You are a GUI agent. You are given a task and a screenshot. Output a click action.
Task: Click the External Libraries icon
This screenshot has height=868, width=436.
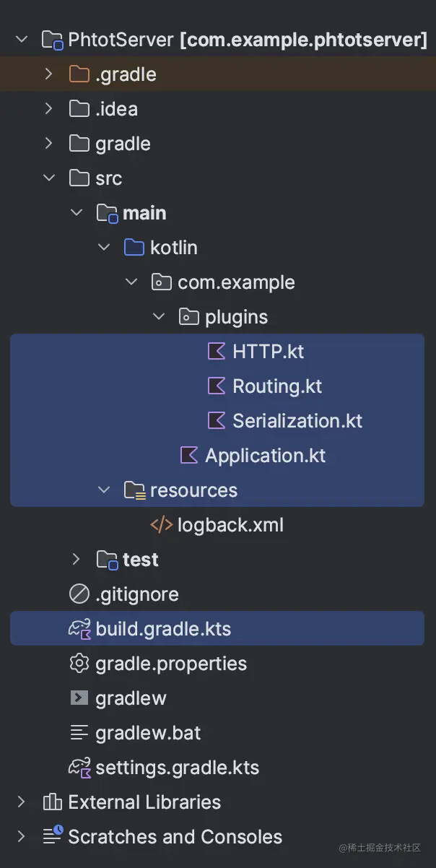(x=52, y=802)
